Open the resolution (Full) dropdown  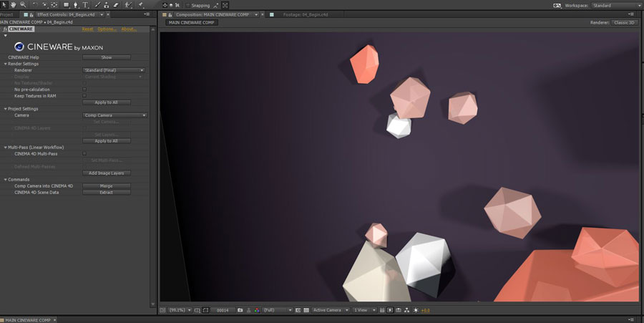277,310
